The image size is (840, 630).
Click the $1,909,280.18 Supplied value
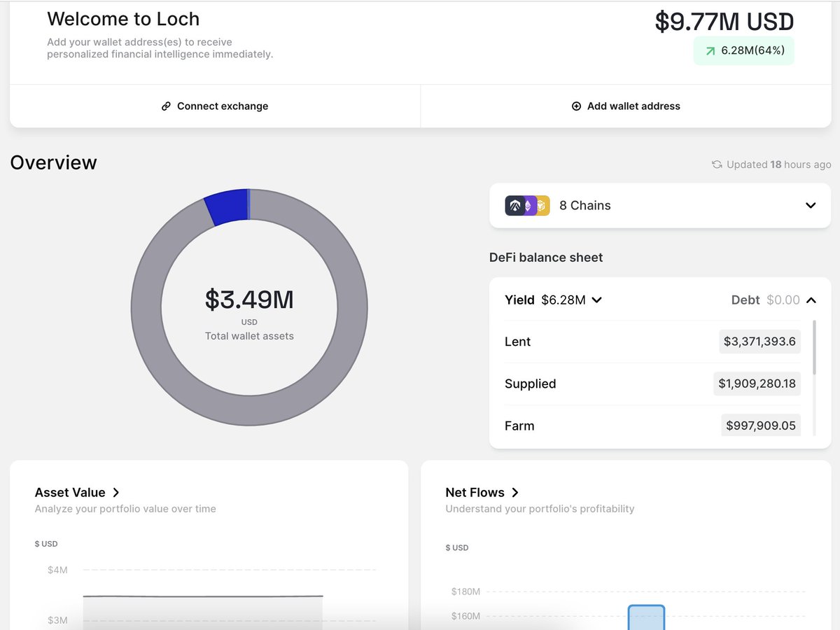(x=757, y=384)
